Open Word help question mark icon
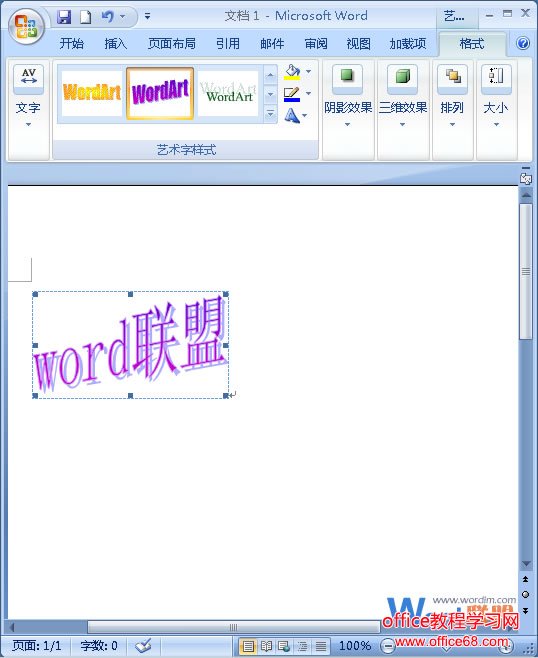Screen dimensions: 538x658 click(523, 43)
